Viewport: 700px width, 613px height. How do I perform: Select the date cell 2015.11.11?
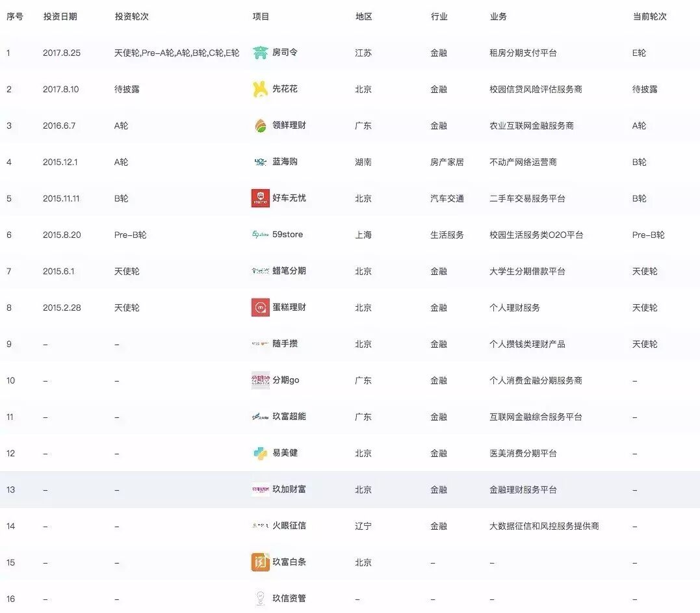[x=61, y=199]
